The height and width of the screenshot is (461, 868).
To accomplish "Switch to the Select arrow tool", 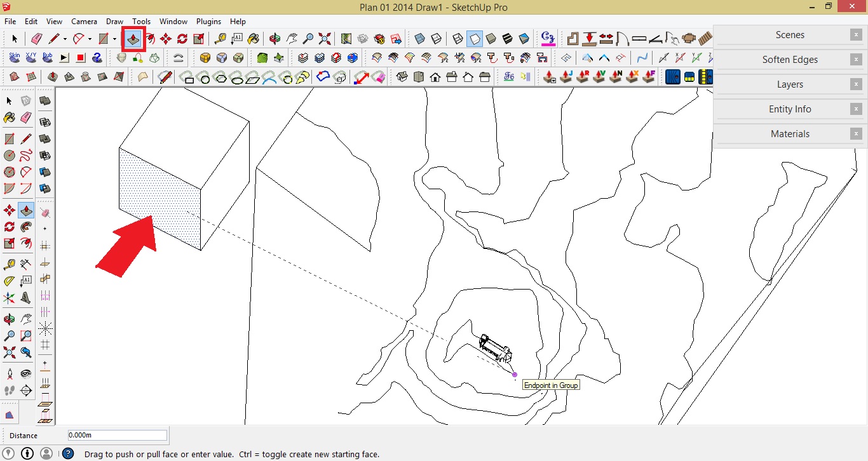I will point(14,39).
